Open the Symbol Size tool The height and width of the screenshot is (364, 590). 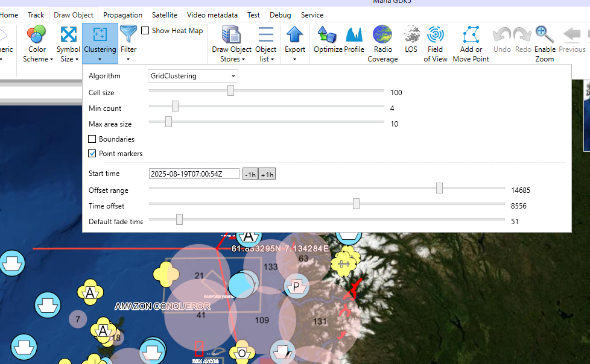68,43
